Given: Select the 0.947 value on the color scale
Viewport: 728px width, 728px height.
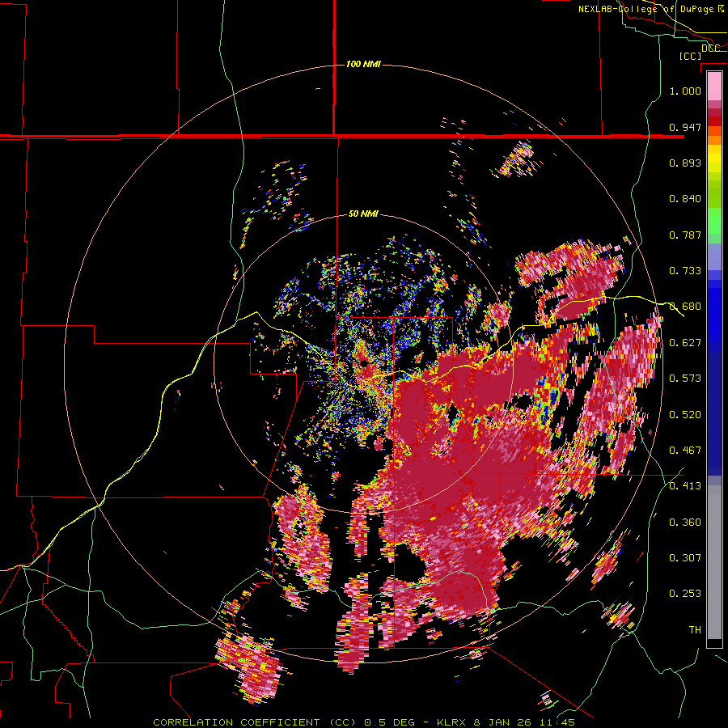Looking at the screenshot, I should tap(685, 127).
